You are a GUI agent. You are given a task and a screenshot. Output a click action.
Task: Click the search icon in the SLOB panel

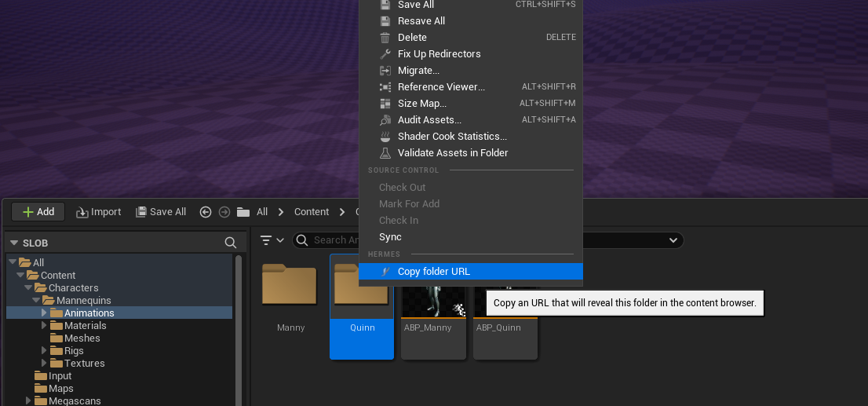tap(230, 243)
